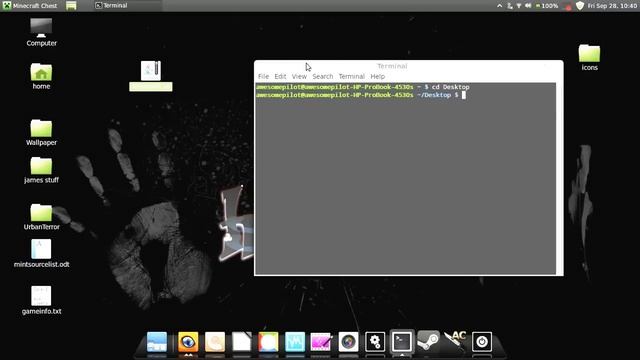Open the cyan waveform monitor dock icon

point(295,342)
